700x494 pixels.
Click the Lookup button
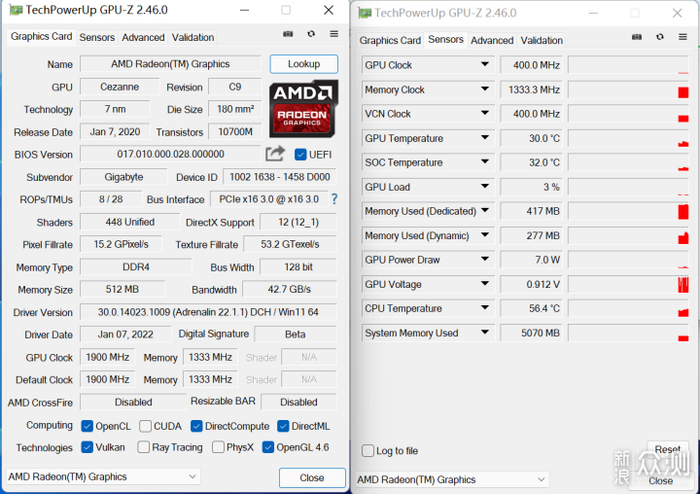(304, 64)
